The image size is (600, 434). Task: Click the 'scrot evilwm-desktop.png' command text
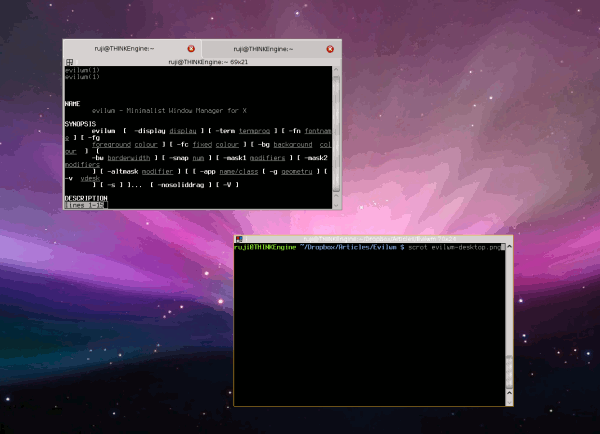[x=455, y=247]
